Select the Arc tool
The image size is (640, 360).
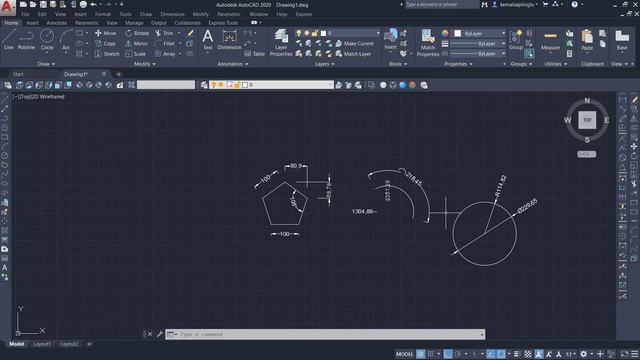click(66, 40)
